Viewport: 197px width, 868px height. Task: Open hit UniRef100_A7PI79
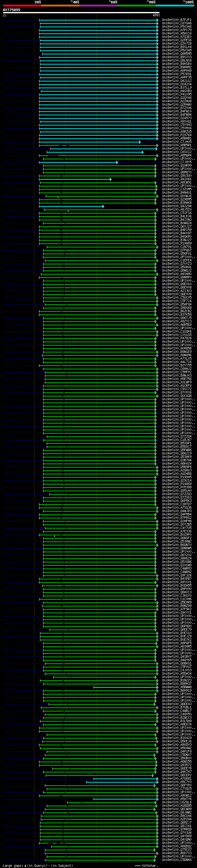pos(176,30)
